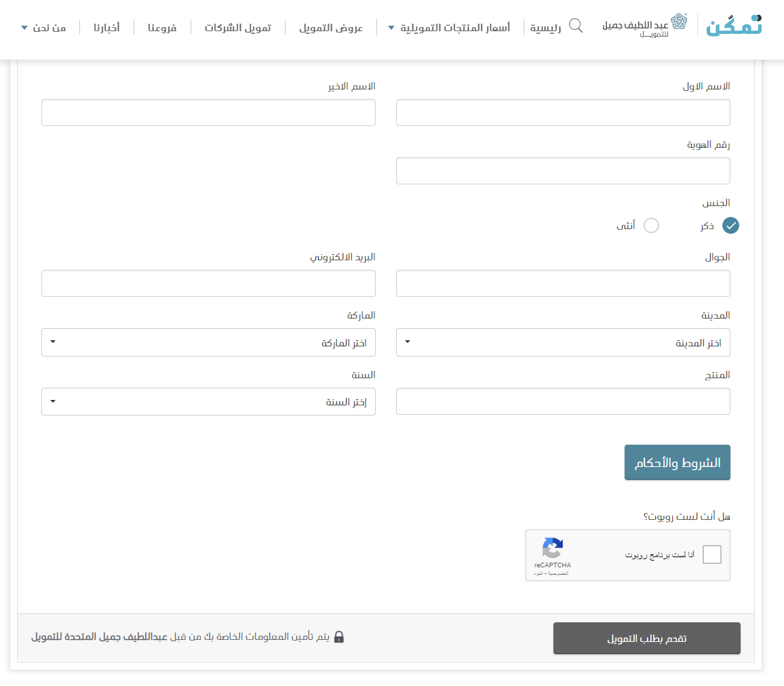This screenshot has width=784, height=686.
Task: Click the عبداللطيف جميل للتمويل logo
Action: click(644, 26)
